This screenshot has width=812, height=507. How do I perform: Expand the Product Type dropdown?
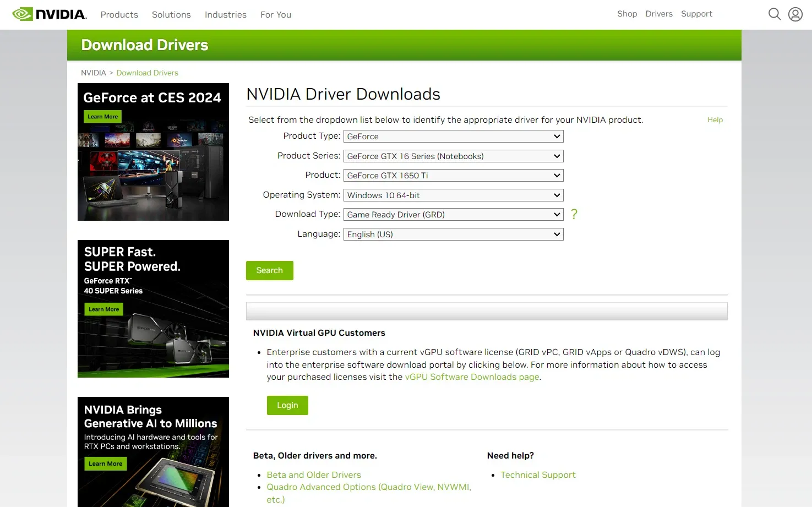pos(453,137)
